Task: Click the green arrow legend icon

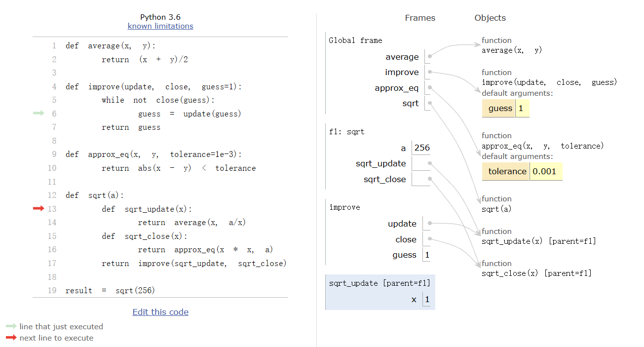Action: click(x=11, y=326)
